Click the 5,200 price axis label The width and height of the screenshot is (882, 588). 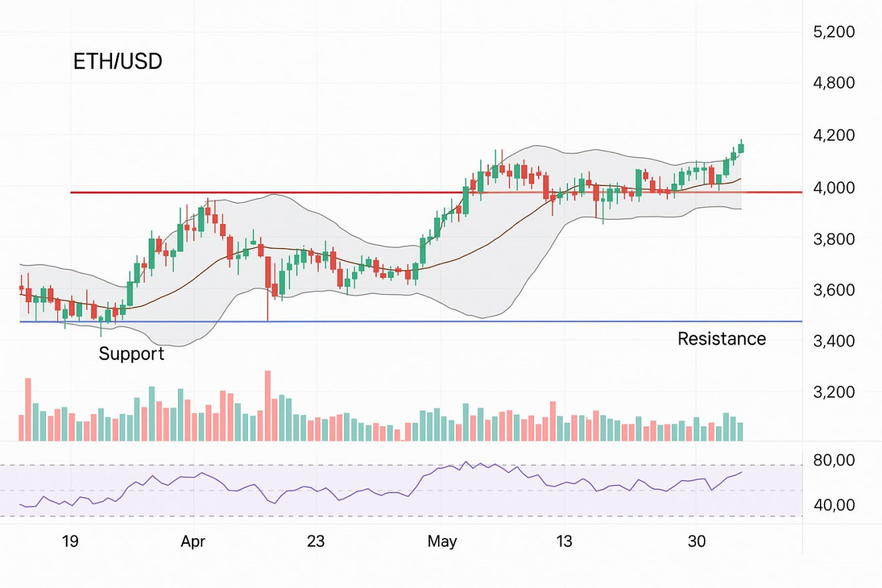pos(835,32)
